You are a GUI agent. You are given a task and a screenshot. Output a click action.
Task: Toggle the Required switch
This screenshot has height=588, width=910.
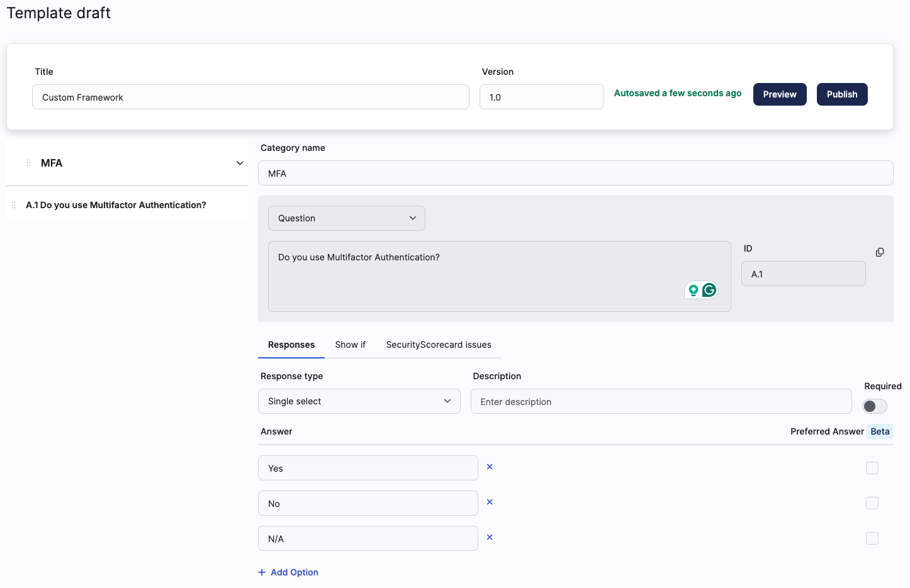875,406
